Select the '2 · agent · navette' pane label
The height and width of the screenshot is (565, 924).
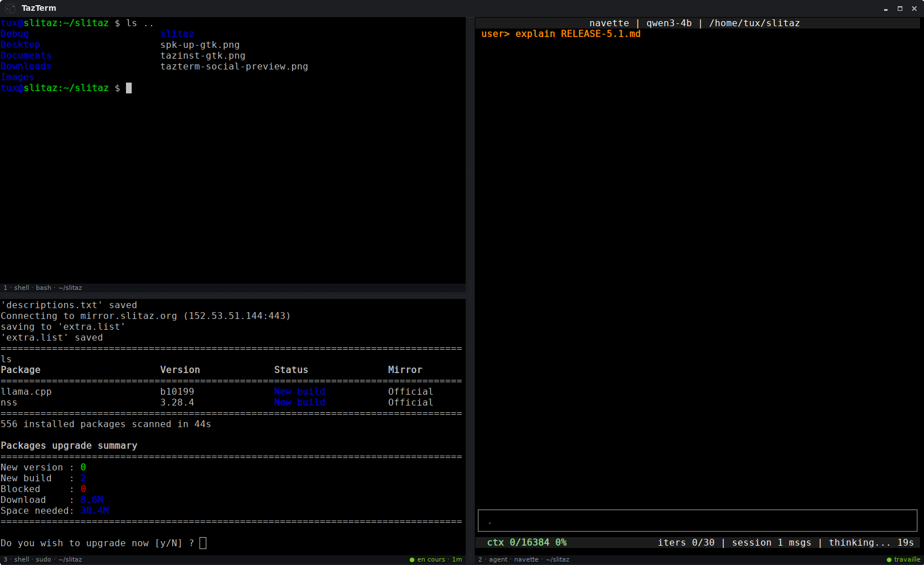tap(524, 560)
